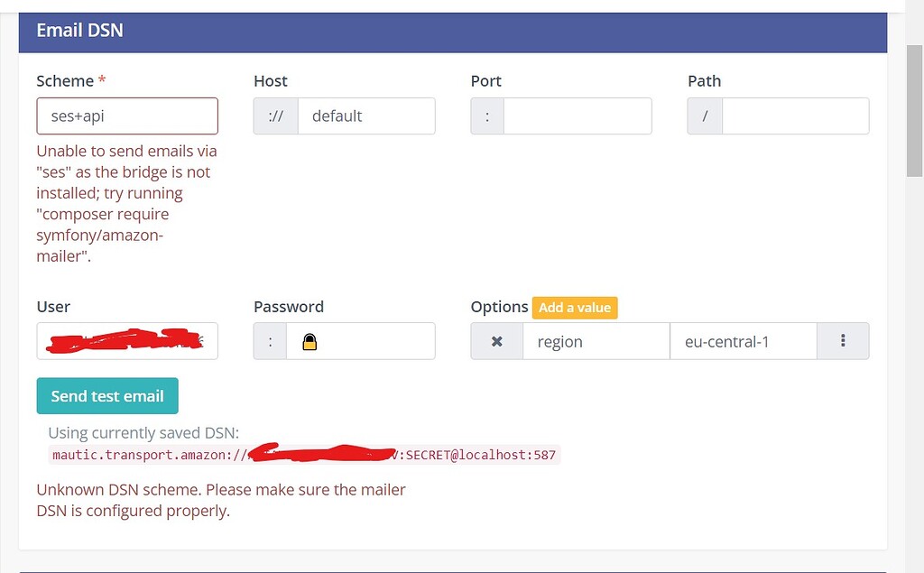This screenshot has height=573, width=924.
Task: Focus the empty Port field
Action: [577, 116]
